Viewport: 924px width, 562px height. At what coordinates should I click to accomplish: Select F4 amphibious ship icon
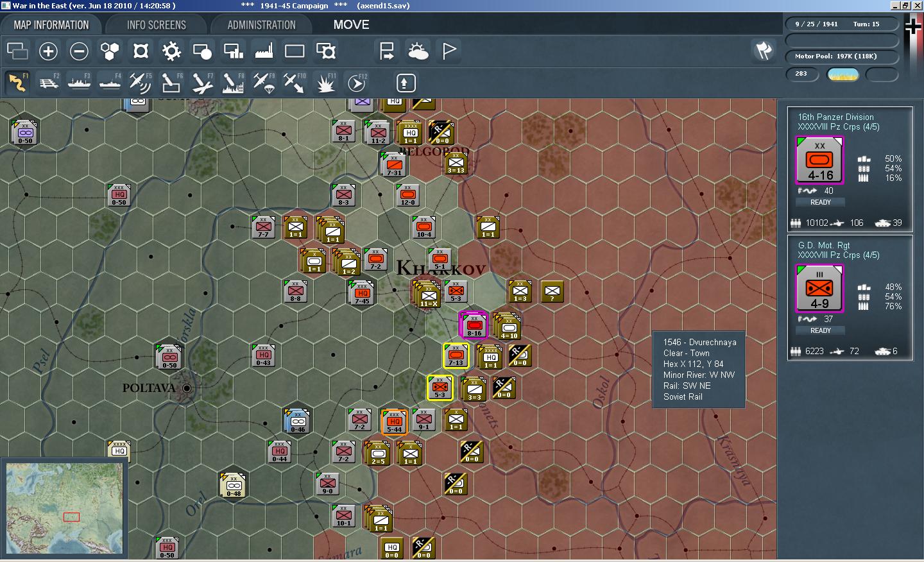[110, 83]
